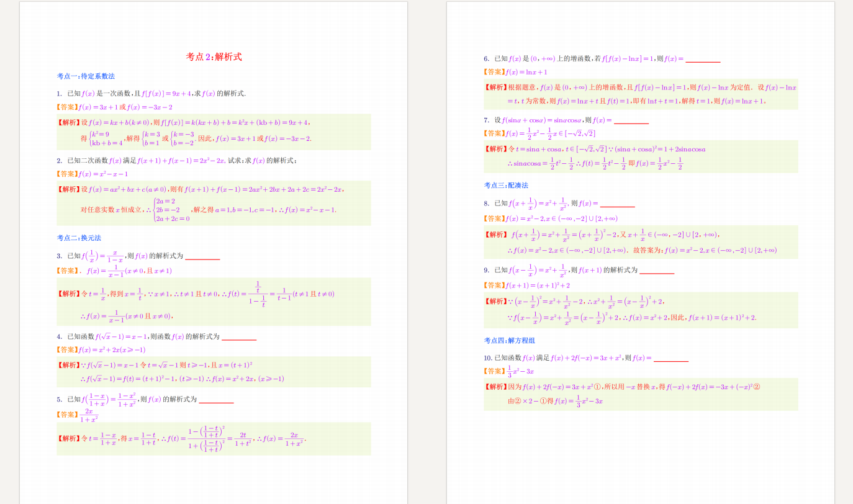This screenshot has height=504, width=853.
Task: Click the 【答案】 label under problem 10
Action: [x=495, y=371]
